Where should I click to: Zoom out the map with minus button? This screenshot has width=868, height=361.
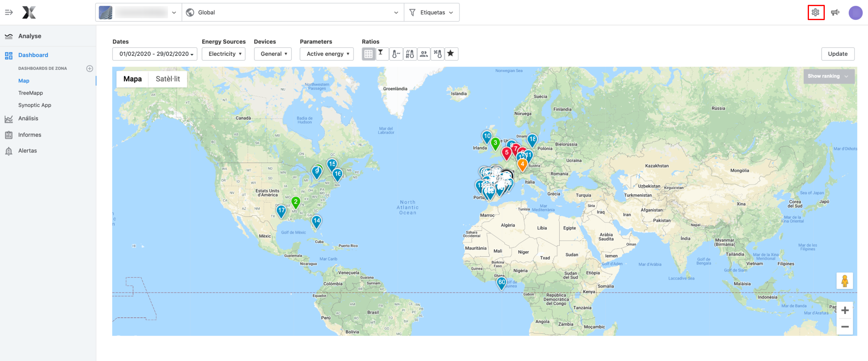[844, 327]
